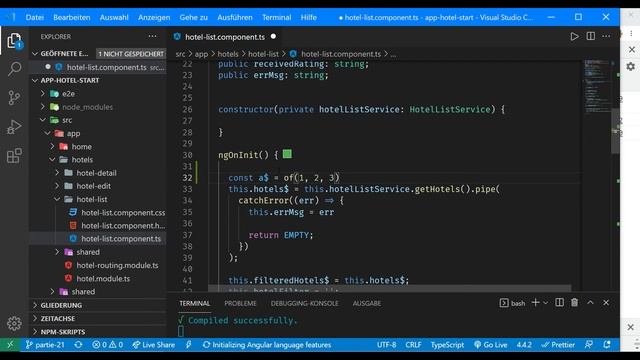Click the green color square after ngOnInit

click(287, 154)
